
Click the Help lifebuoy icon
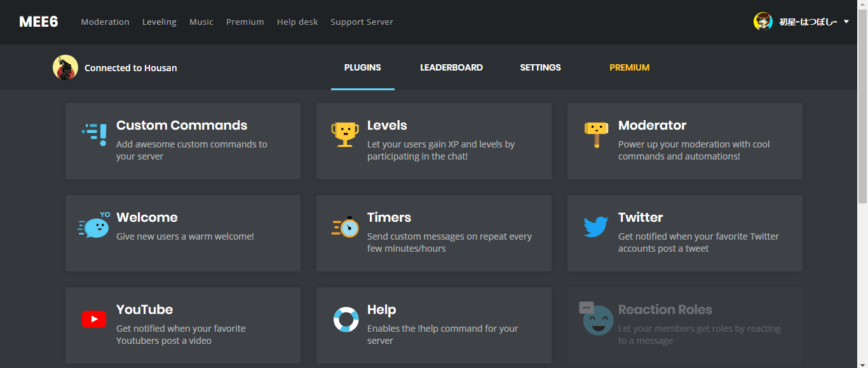346,319
